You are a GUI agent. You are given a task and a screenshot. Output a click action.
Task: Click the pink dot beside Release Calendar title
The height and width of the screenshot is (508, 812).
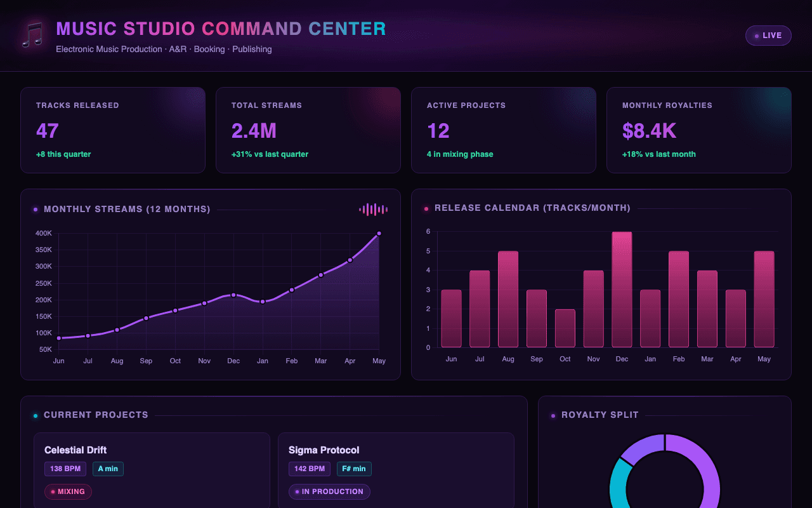point(426,208)
